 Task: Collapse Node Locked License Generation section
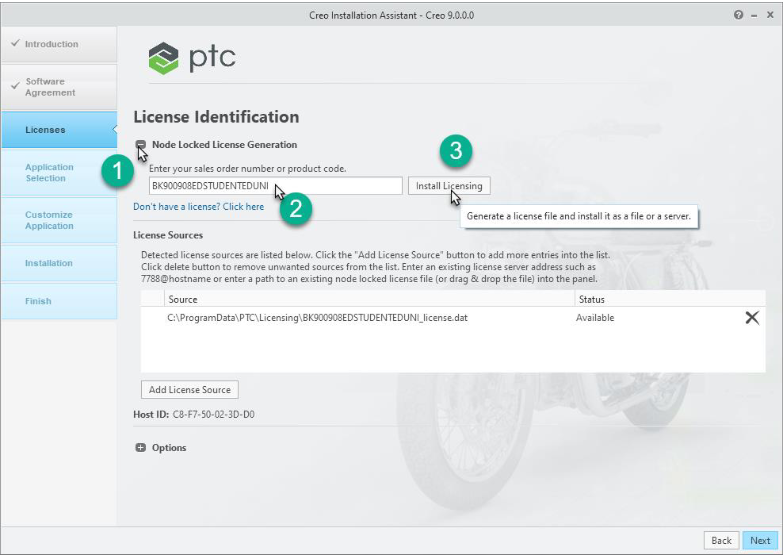coord(140,144)
